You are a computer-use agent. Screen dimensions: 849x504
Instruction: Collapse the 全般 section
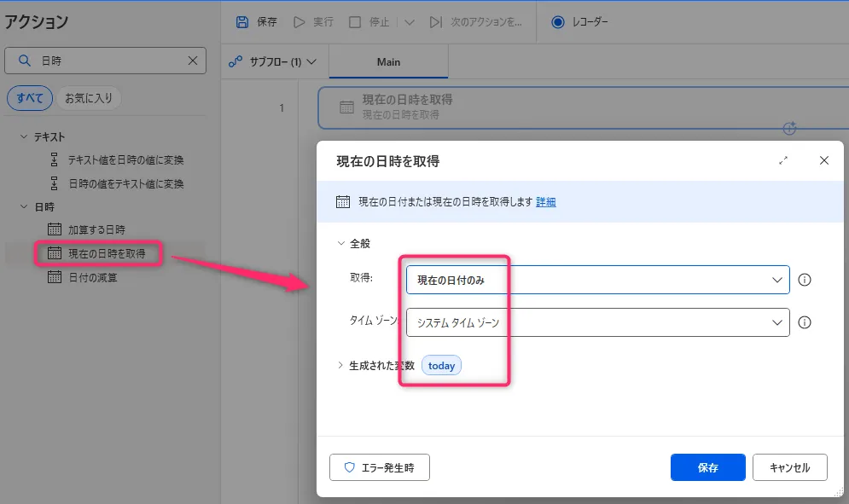pos(342,243)
